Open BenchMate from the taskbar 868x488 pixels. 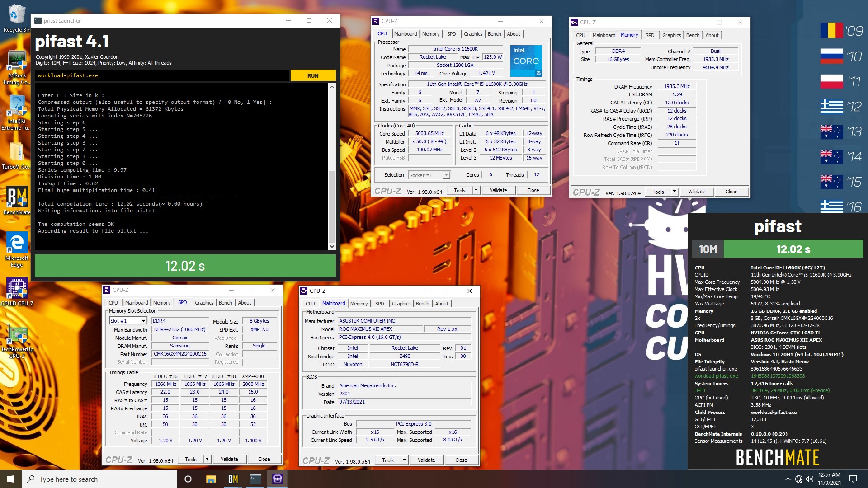pos(233,479)
